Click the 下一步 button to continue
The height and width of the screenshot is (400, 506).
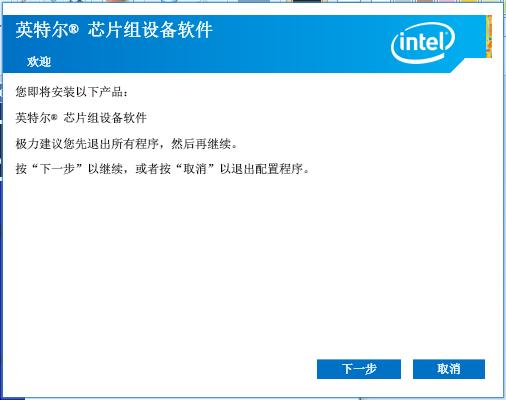(359, 369)
